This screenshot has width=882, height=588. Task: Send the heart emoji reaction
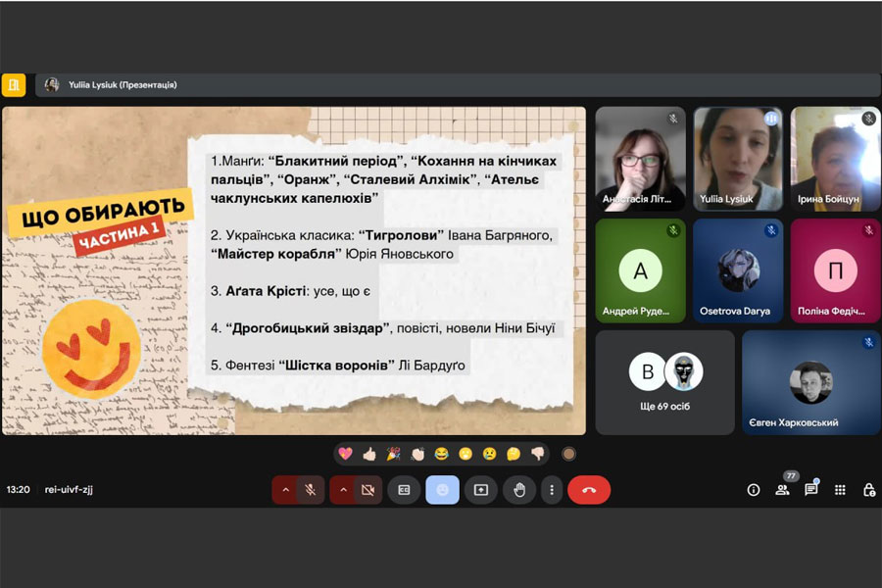(345, 454)
